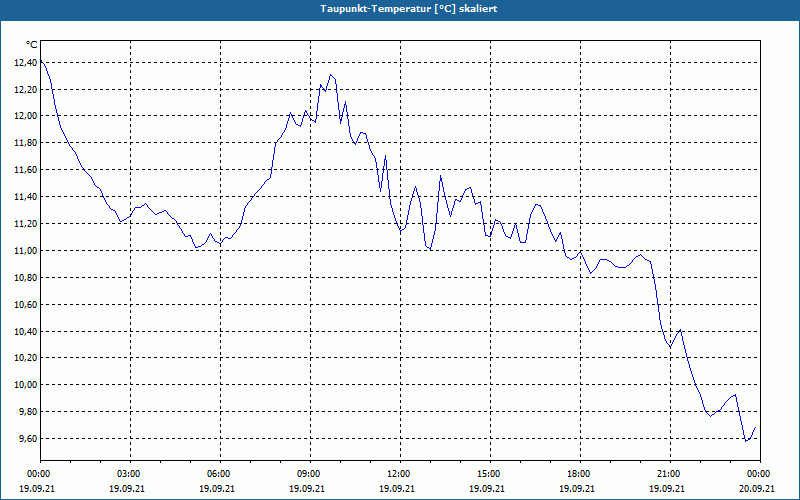The width and height of the screenshot is (800, 500).
Task: Click the °C unit label above y-axis
Action: [x=31, y=45]
